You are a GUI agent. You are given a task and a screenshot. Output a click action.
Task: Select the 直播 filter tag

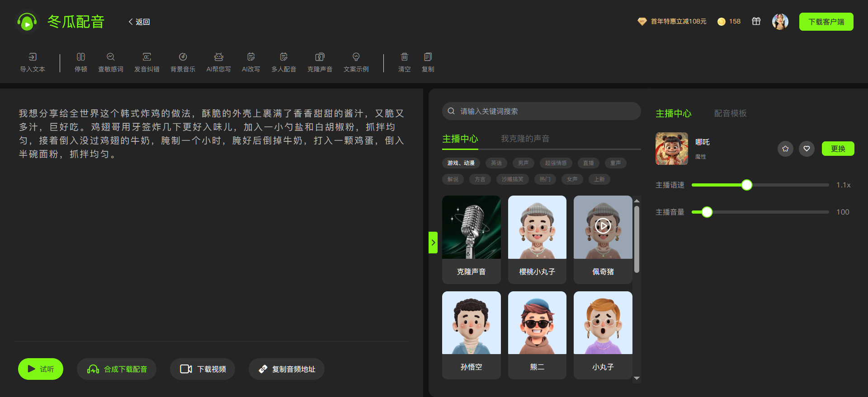tap(589, 163)
